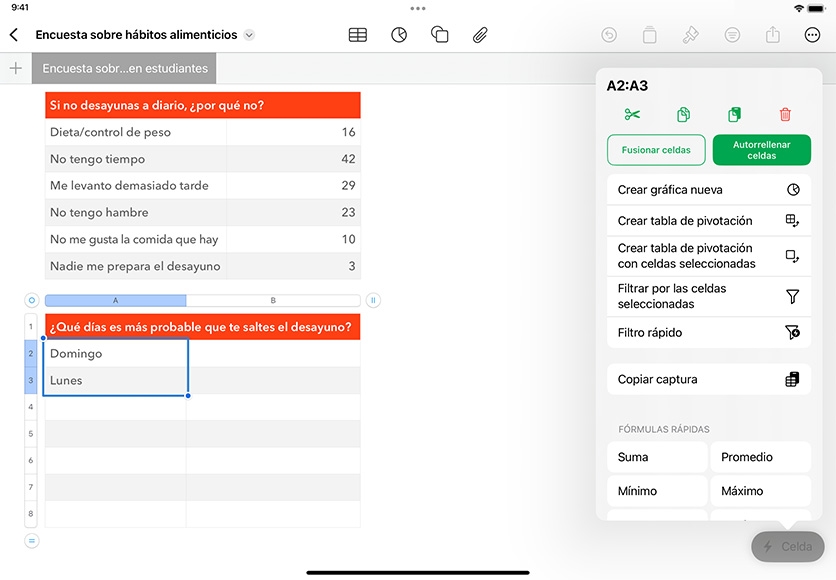Viewport: 836px width, 580px height.
Task: Open the More options ellipsis menu
Action: (x=812, y=35)
